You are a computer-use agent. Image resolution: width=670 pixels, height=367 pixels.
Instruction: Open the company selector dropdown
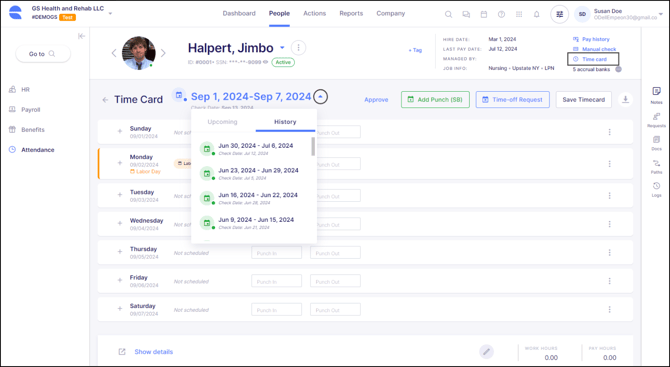tap(110, 13)
